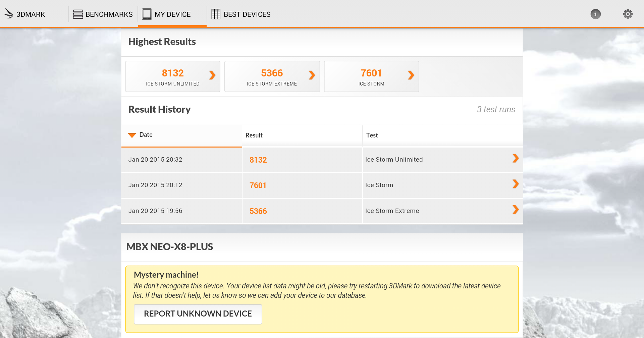Click the Best Devices grid icon
The image size is (644, 338).
pos(216,14)
